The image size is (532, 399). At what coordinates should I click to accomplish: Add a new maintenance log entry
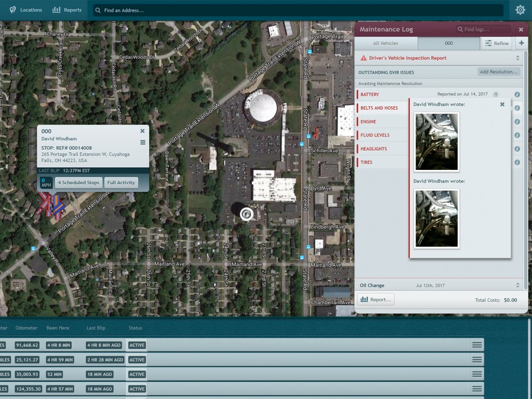pyautogui.click(x=522, y=43)
